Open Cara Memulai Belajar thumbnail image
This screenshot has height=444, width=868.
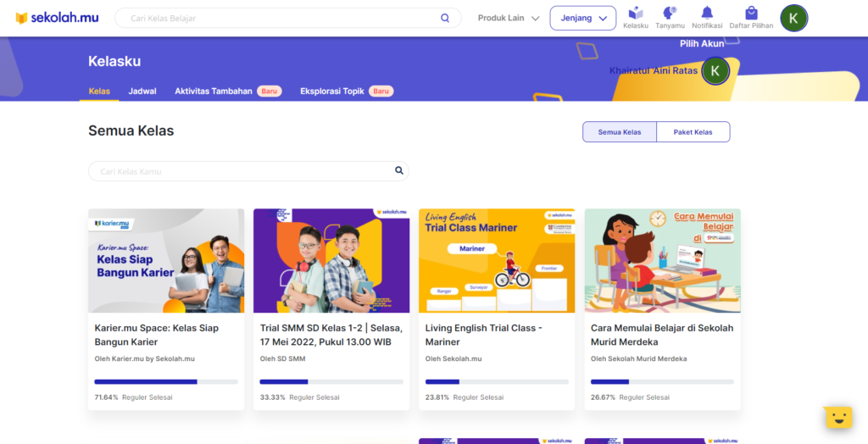663,261
